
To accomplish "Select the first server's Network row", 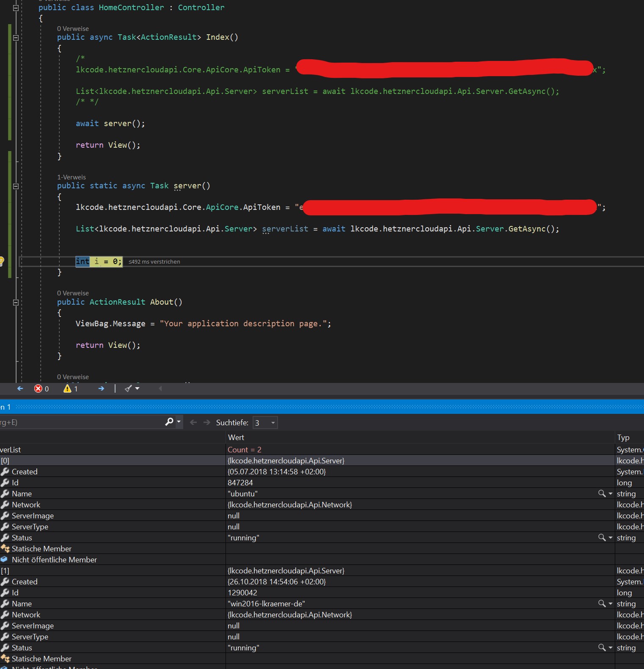I will [322, 504].
